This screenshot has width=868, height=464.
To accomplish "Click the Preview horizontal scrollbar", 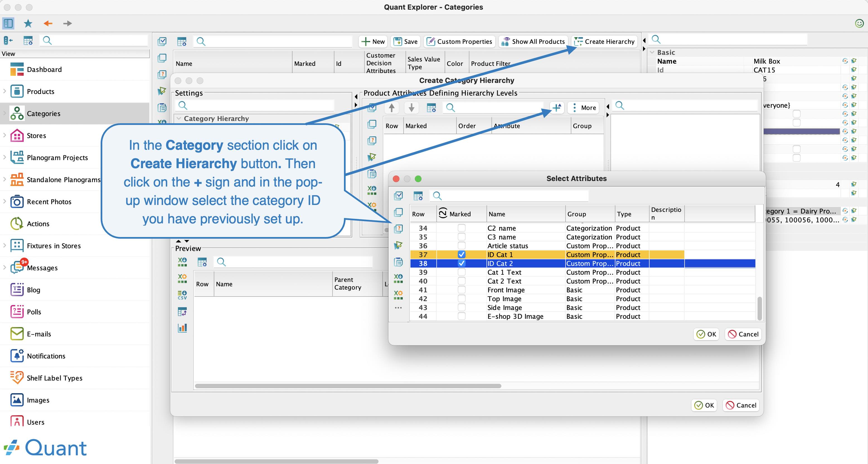I will (348, 386).
